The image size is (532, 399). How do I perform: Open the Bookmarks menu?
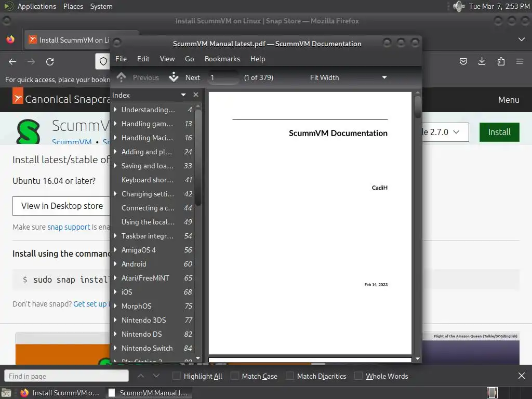(222, 59)
